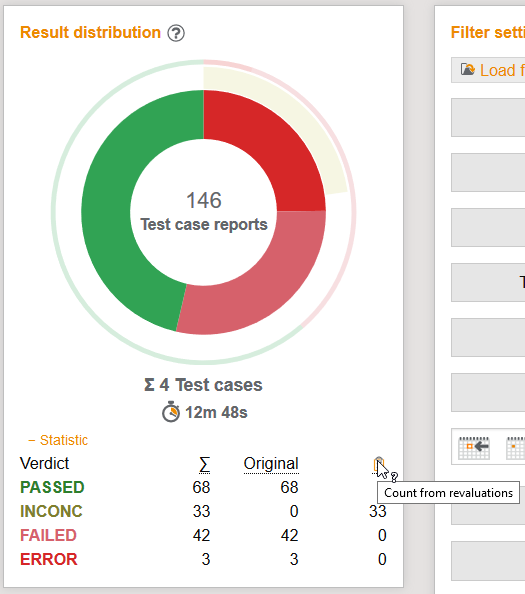Click the ERROR sum value 3

(206, 559)
